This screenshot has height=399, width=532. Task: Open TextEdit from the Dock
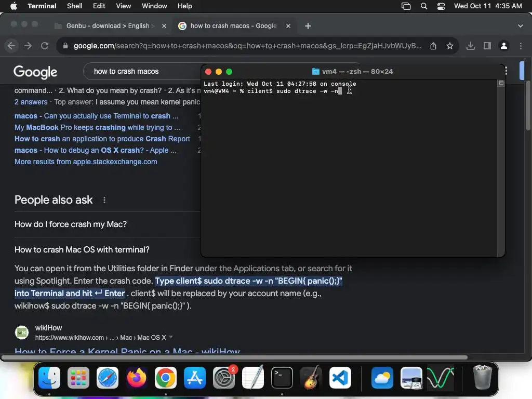(253, 378)
